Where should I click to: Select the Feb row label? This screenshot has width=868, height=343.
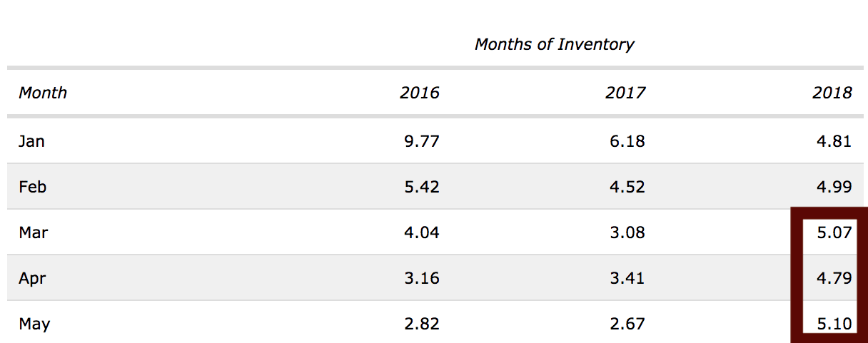32,187
